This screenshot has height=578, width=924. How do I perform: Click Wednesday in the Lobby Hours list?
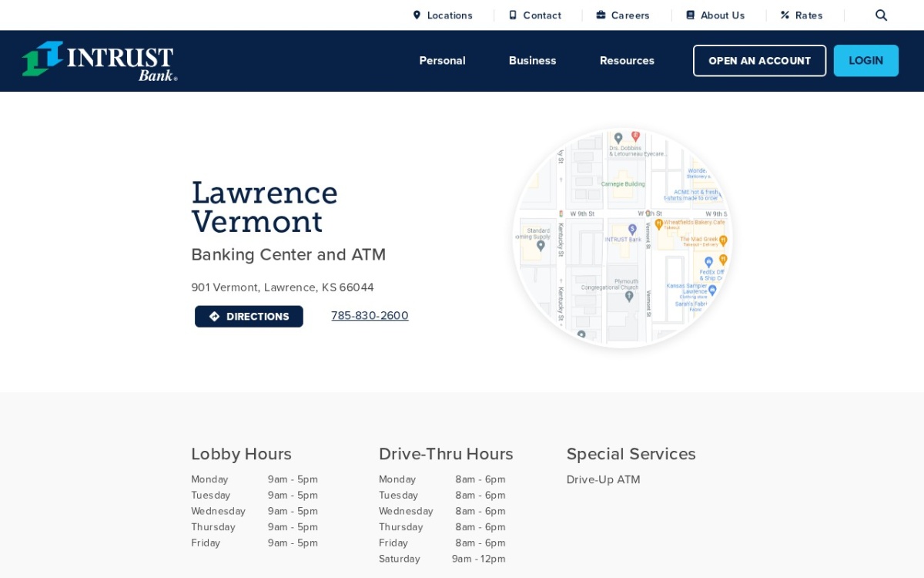click(218, 511)
